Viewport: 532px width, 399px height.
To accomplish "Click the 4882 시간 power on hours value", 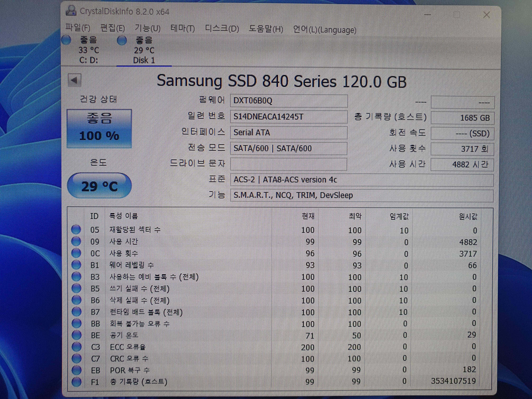I will (x=462, y=165).
